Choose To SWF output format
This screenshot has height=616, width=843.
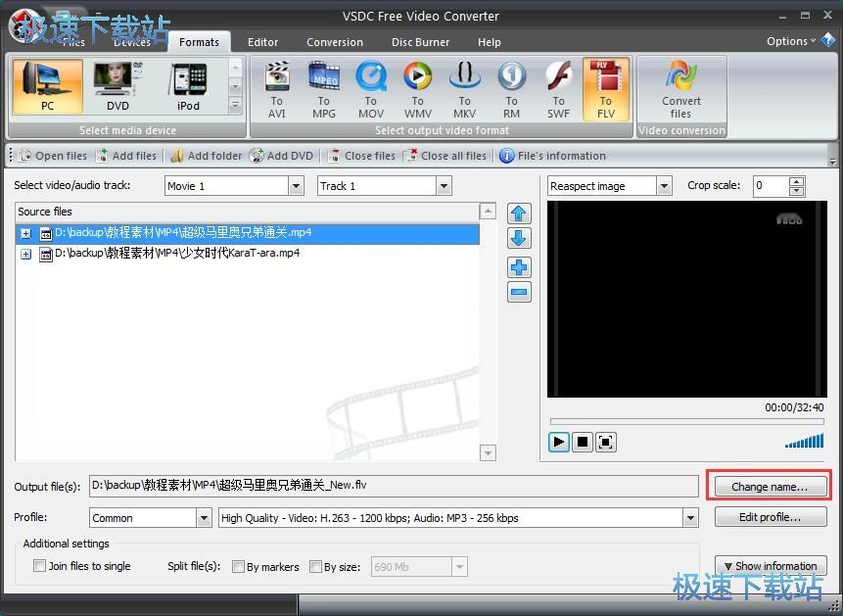click(559, 90)
